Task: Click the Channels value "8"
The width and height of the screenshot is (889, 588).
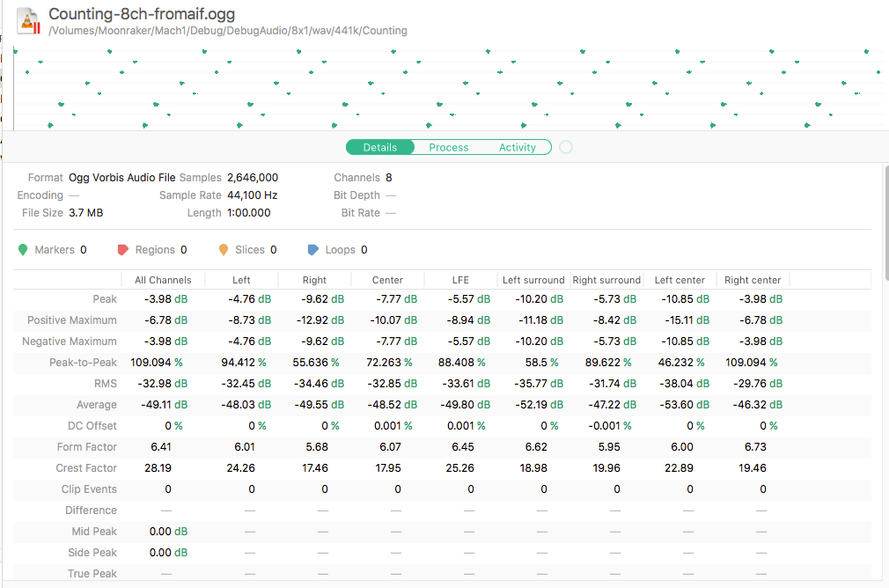Action: 389,178
